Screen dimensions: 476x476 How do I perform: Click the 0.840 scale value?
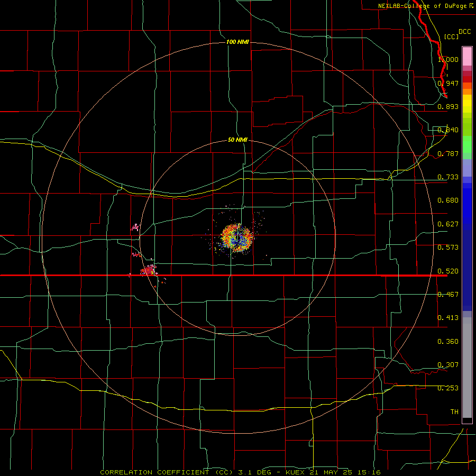[448, 130]
